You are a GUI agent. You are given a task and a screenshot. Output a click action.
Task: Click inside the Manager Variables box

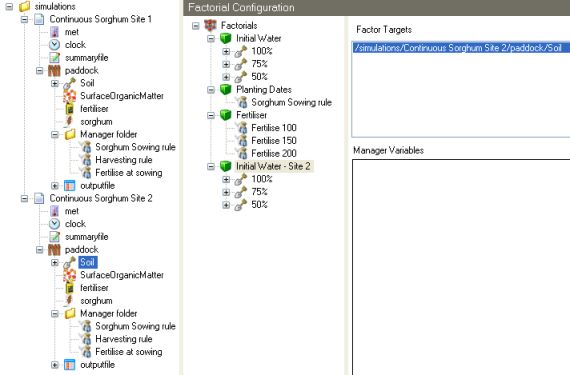461,267
